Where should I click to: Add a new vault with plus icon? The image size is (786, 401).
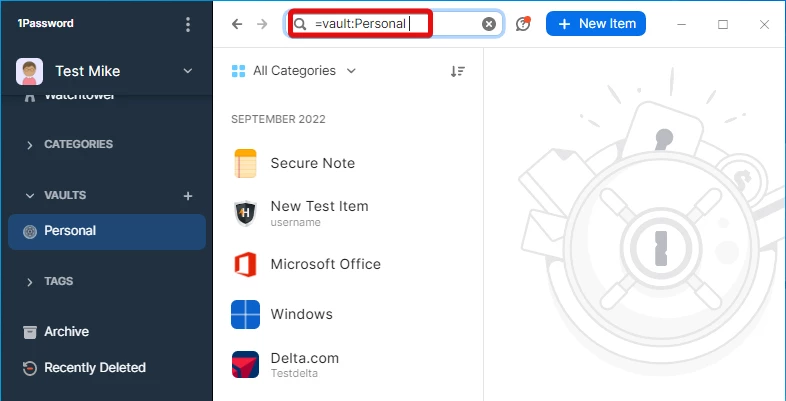point(188,196)
